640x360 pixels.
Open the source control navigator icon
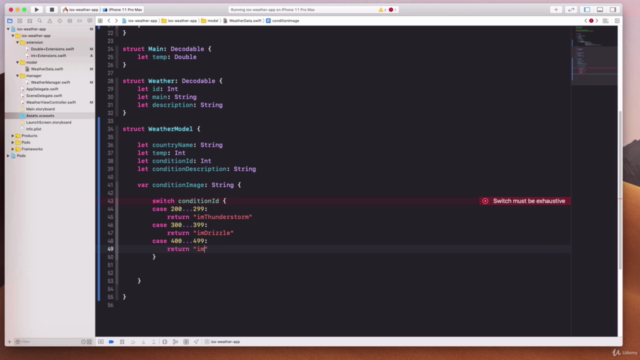tap(20, 20)
